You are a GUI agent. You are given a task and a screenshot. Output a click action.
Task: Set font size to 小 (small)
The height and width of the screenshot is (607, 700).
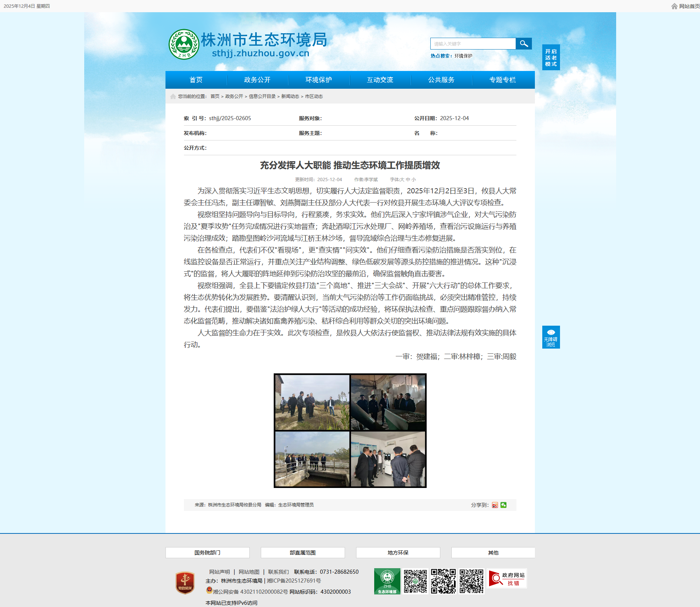tap(414, 180)
